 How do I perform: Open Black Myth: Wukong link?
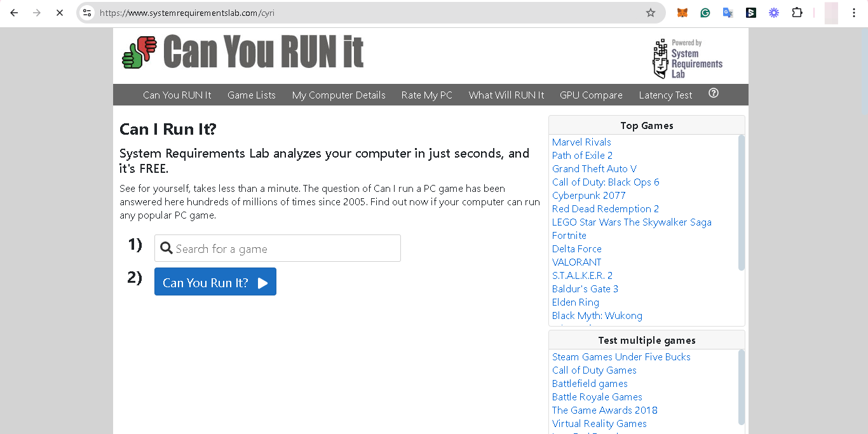(597, 316)
